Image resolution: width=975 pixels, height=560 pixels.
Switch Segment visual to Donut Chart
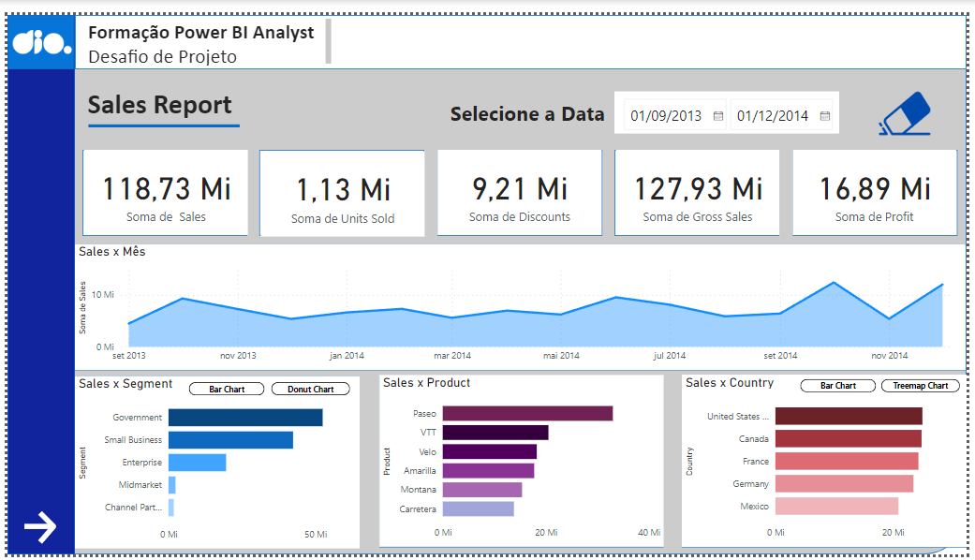[x=311, y=389]
